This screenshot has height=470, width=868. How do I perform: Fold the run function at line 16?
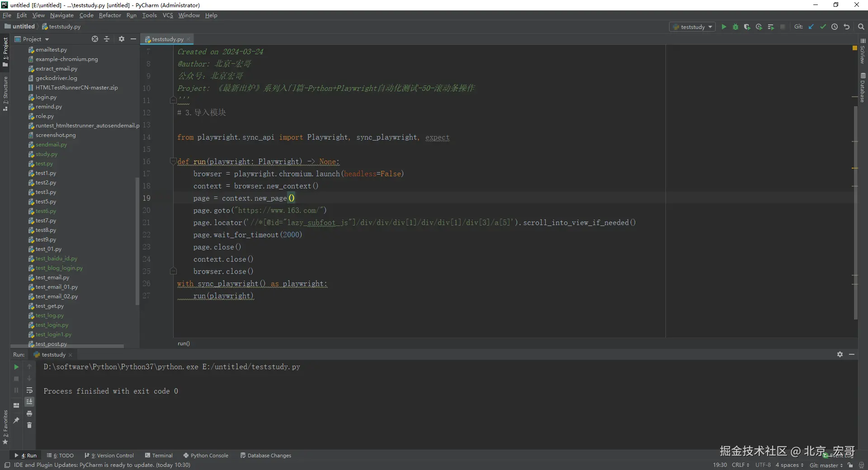173,161
